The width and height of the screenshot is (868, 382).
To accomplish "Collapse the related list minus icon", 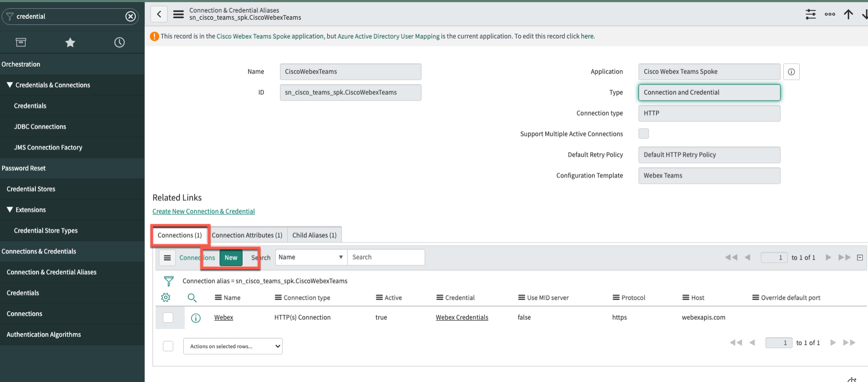I will (x=860, y=258).
